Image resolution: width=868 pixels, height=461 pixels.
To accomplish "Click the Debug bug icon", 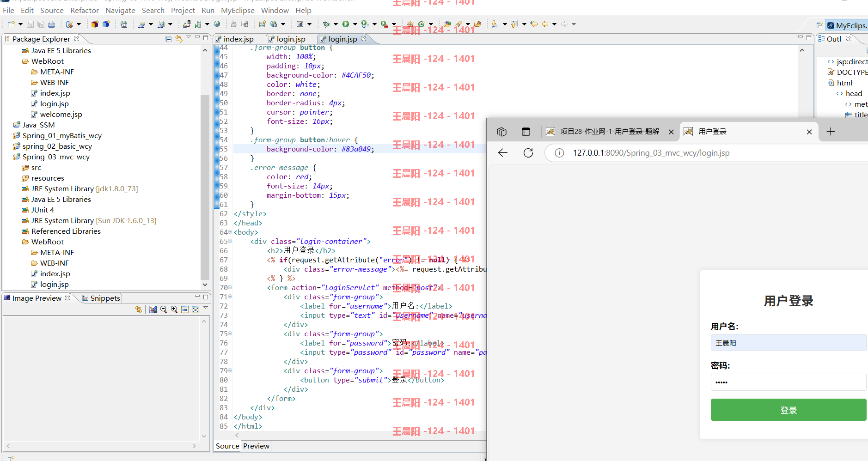I will [326, 24].
